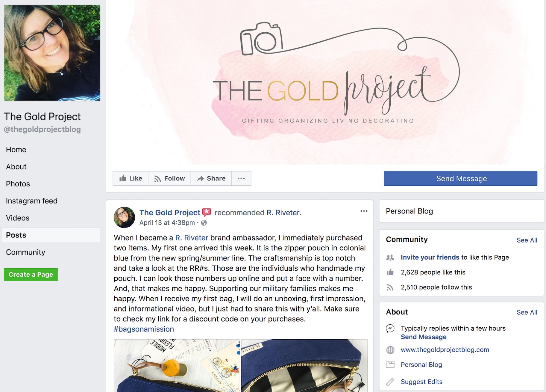Image resolution: width=546 pixels, height=392 pixels.
Task: Open the #bagsonamission hashtag link
Action: point(144,329)
